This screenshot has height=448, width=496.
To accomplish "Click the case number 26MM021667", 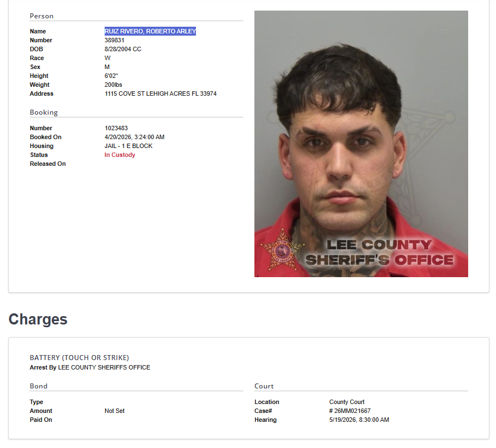I will (350, 411).
